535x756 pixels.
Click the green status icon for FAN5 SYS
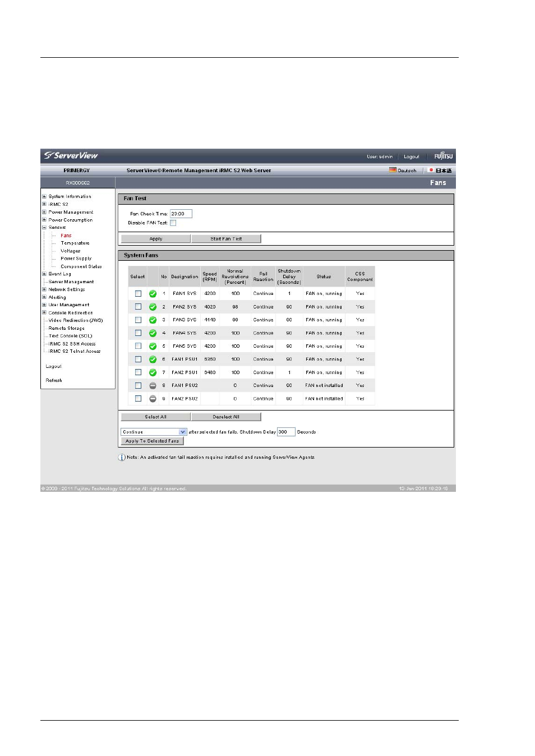click(153, 346)
